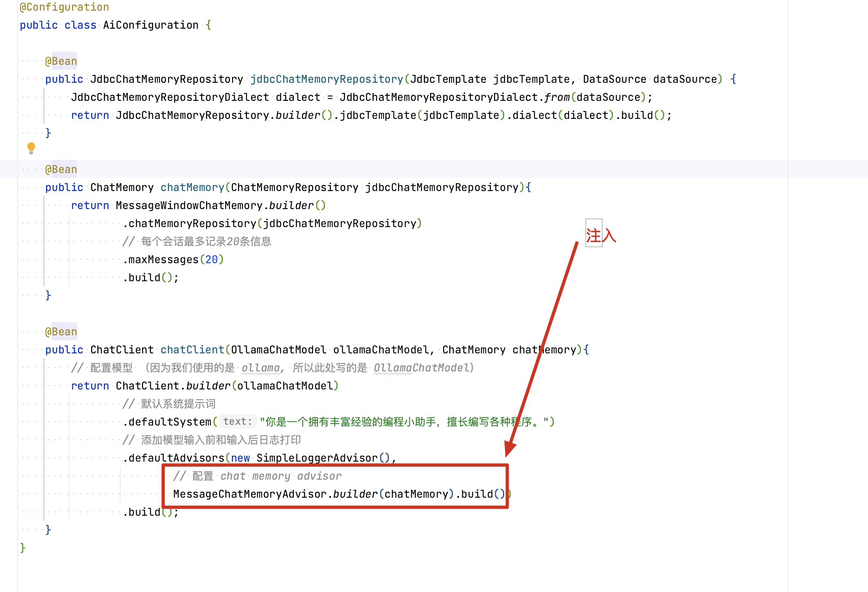The height and width of the screenshot is (592, 868).
Task: Click the jdbcChatMemoryRepository method declaration name
Action: [327, 79]
